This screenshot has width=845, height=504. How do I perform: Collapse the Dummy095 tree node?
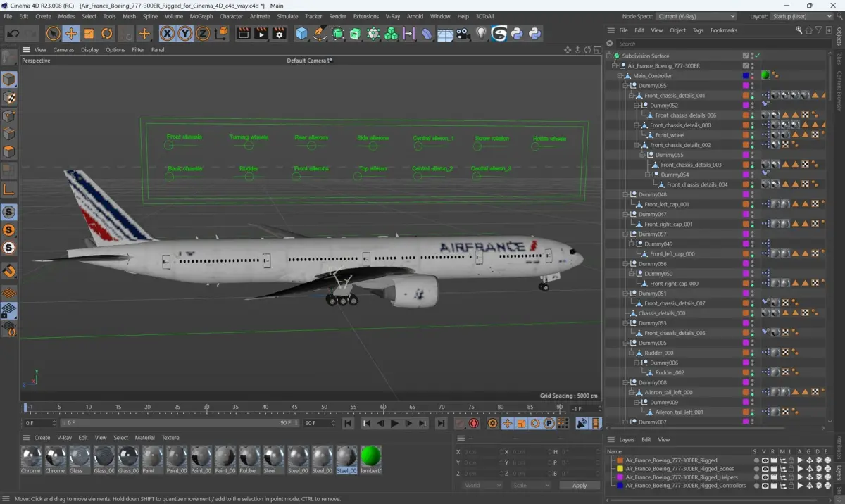click(625, 85)
